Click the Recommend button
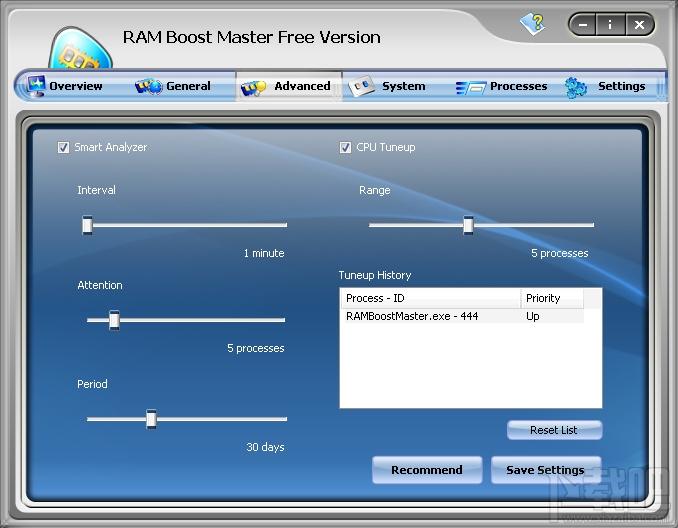678x528 pixels. [x=427, y=470]
